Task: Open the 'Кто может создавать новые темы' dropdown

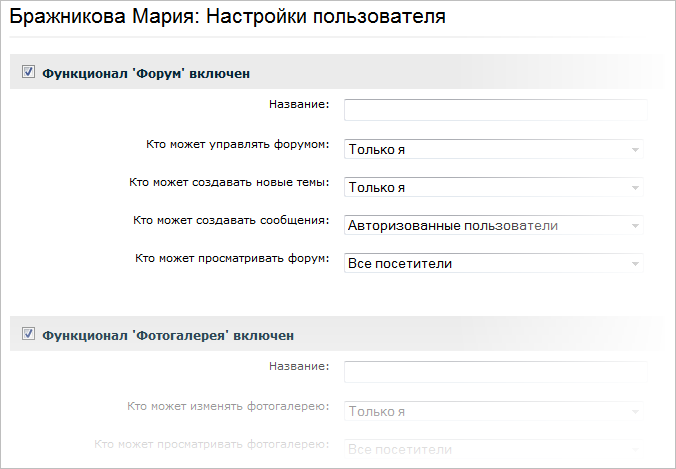Action: tap(494, 187)
